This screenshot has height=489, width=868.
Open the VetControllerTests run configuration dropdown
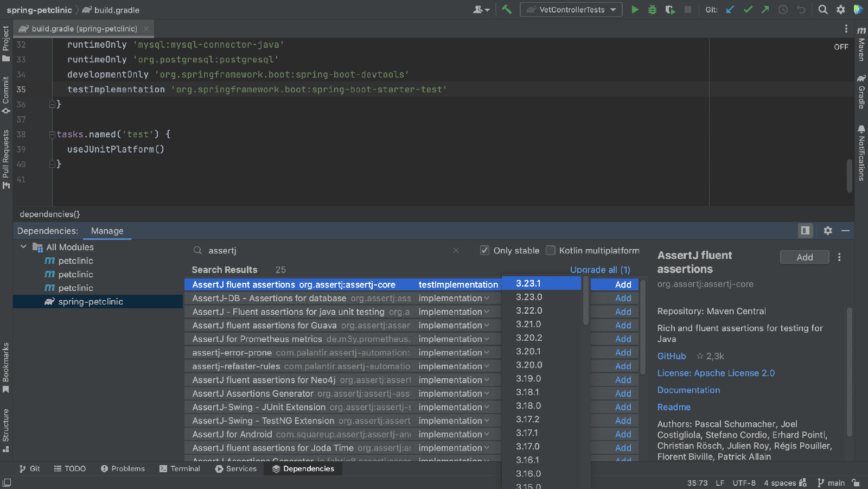(x=571, y=9)
